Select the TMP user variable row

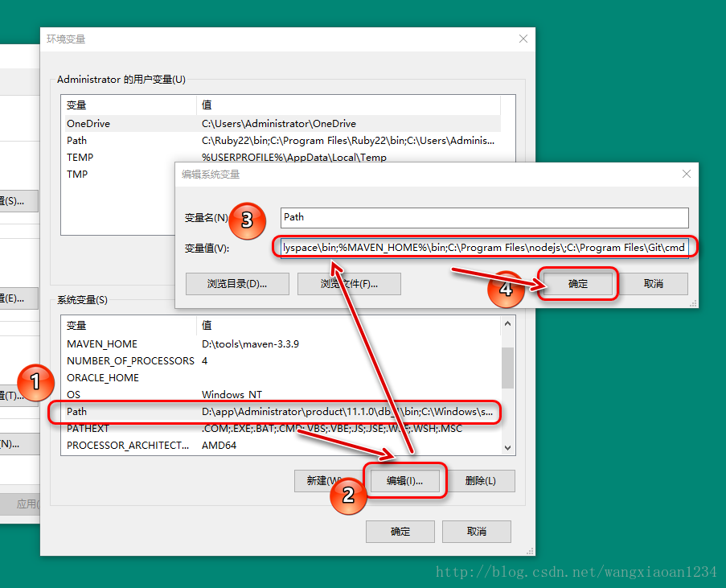[120, 175]
